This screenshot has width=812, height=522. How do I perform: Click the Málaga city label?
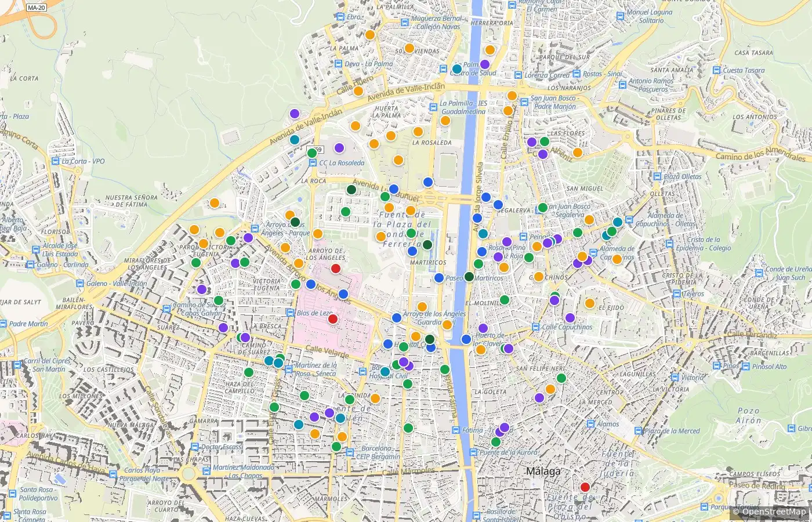tap(543, 471)
